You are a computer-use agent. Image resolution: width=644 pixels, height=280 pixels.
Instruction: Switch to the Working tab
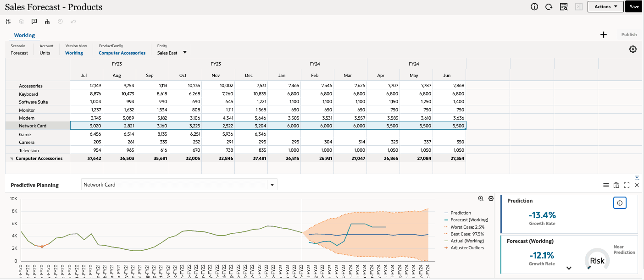[24, 35]
